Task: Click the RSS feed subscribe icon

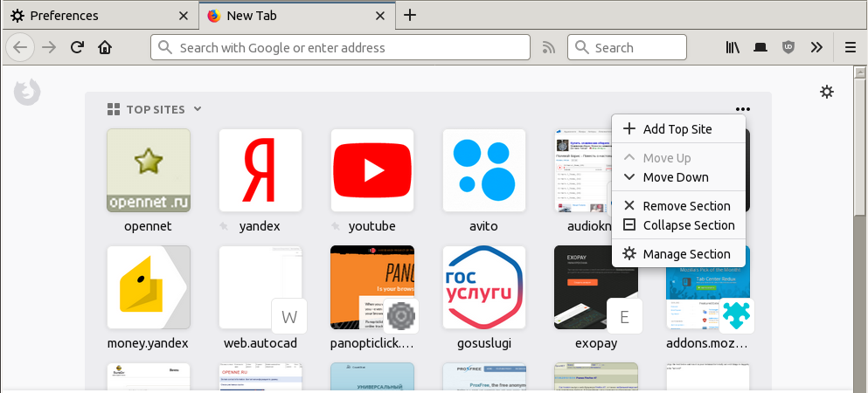Action: click(548, 47)
